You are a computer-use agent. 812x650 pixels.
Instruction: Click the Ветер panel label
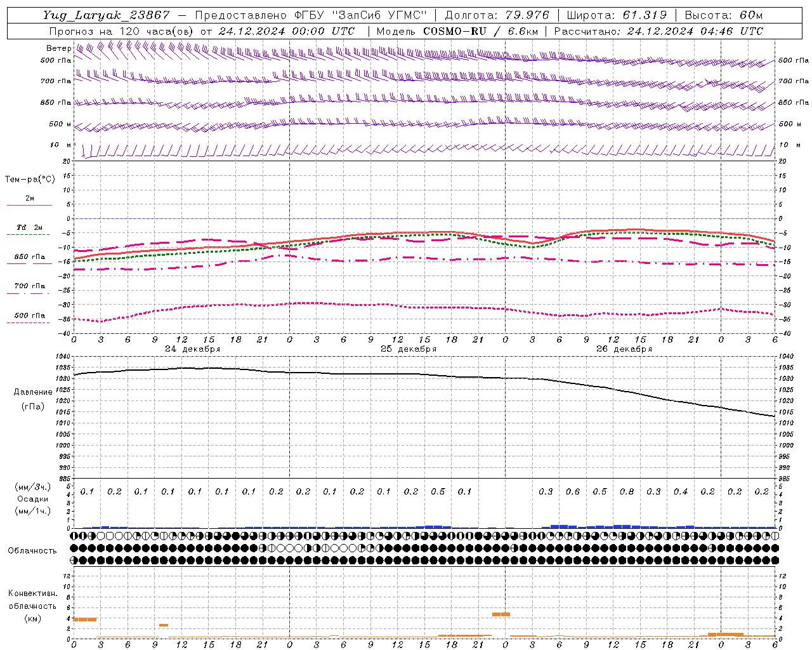[58, 48]
